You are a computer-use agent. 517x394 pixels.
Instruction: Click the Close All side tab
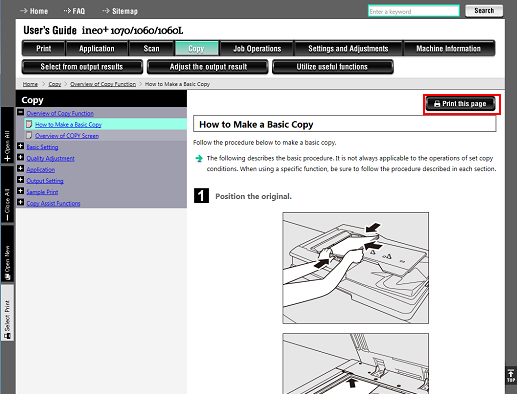7,195
